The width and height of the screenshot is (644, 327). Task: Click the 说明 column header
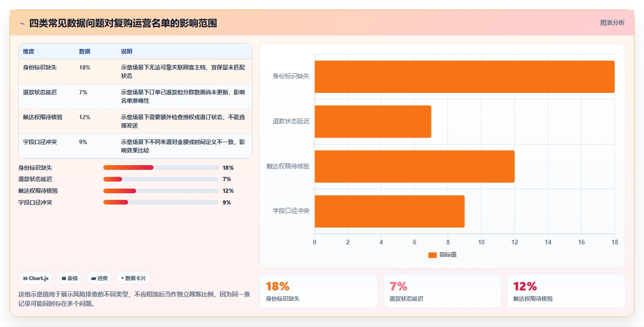coord(127,51)
